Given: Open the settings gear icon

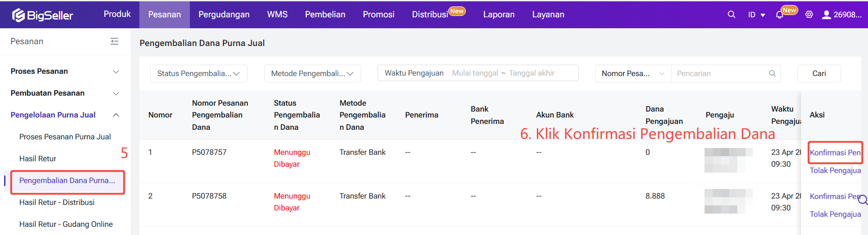Looking at the screenshot, I should [809, 15].
